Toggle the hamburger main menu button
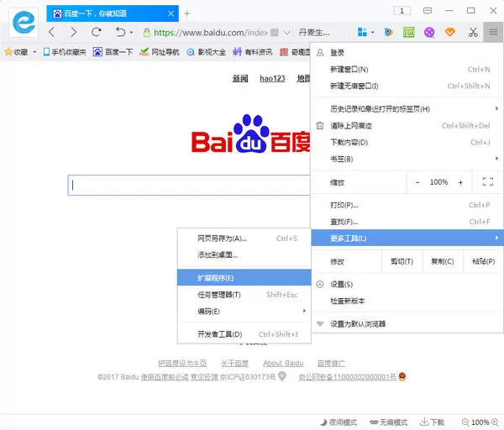The height and width of the screenshot is (430, 504). 493,32
